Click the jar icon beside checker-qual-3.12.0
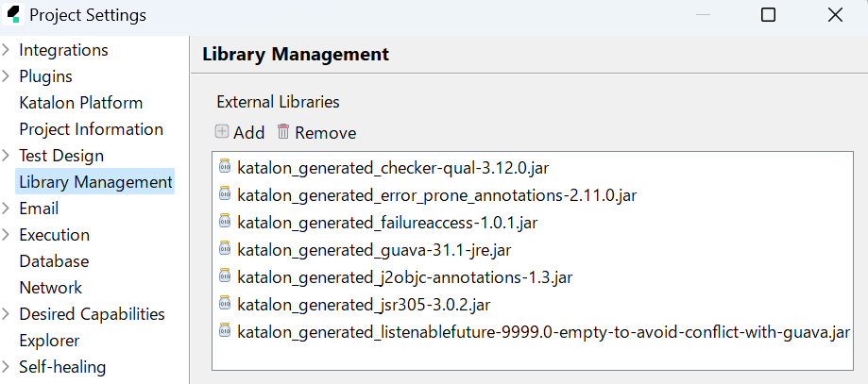Image resolution: width=868 pixels, height=384 pixels. coord(225,168)
